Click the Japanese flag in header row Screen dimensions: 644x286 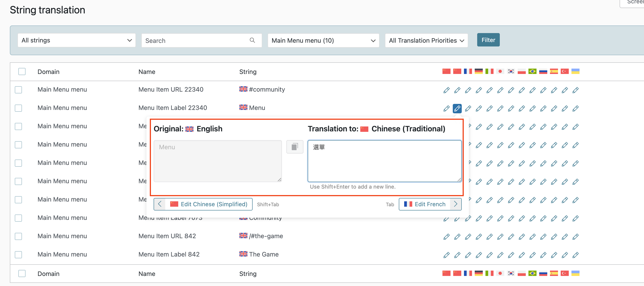click(x=500, y=71)
